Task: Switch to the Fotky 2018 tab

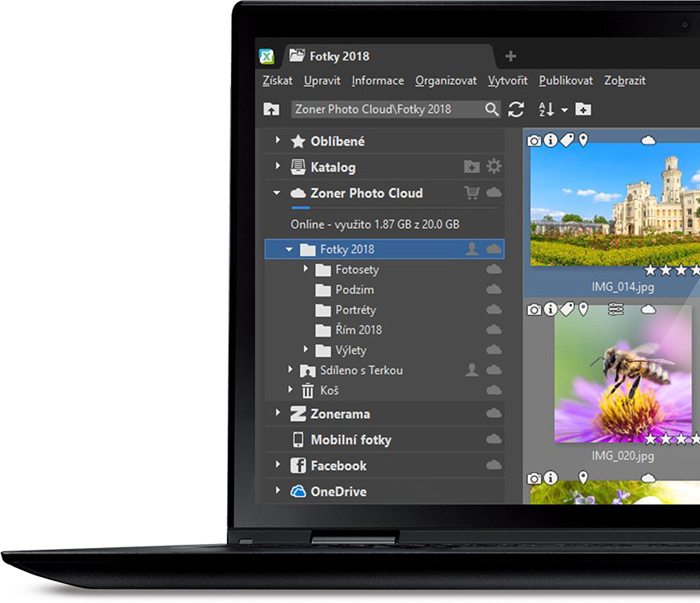Action: point(389,56)
